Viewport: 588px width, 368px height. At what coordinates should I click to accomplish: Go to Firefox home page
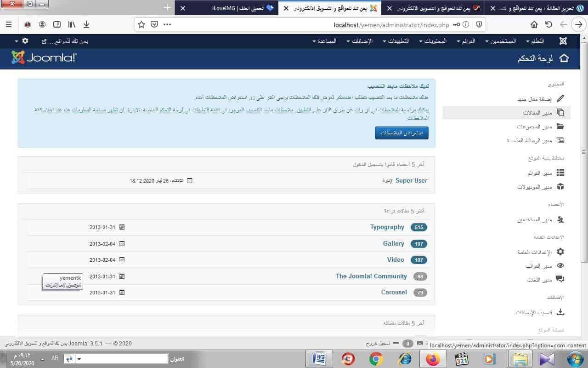pos(534,24)
